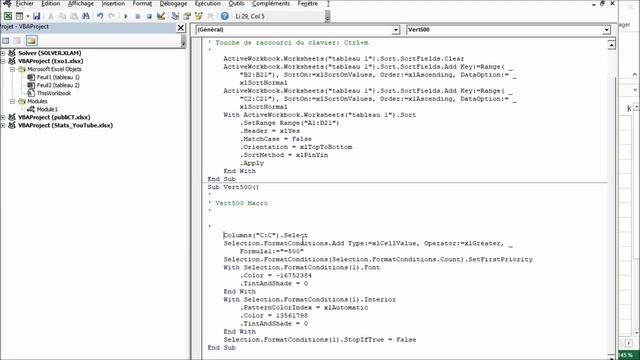Select Feuil1 (tableau 1) in the tree

coord(58,77)
